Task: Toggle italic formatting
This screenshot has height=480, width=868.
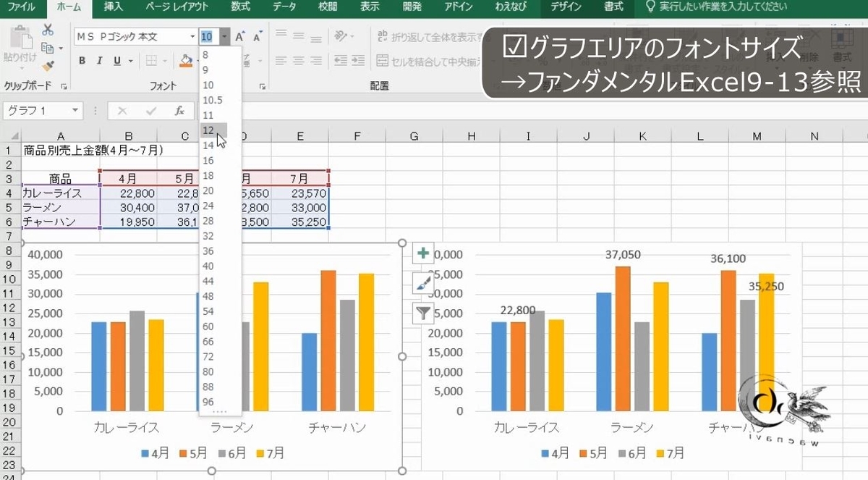Action: click(x=99, y=61)
